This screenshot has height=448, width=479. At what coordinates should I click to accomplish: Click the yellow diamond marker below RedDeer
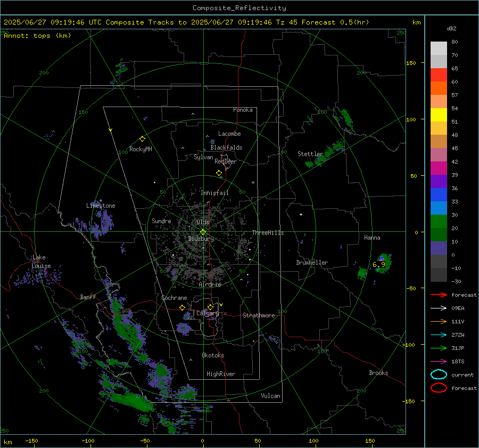coord(219,173)
